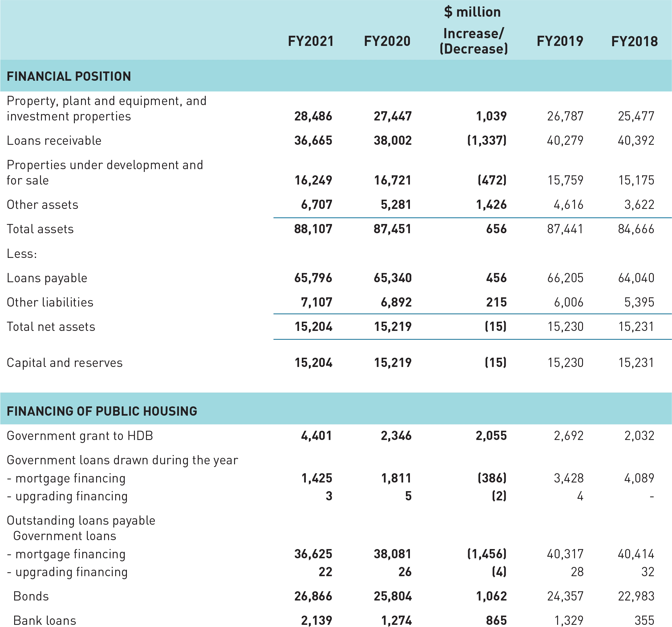This screenshot has height=627, width=672.
Task: Select mortgage financing drawn value 1,425
Action: pos(317,478)
